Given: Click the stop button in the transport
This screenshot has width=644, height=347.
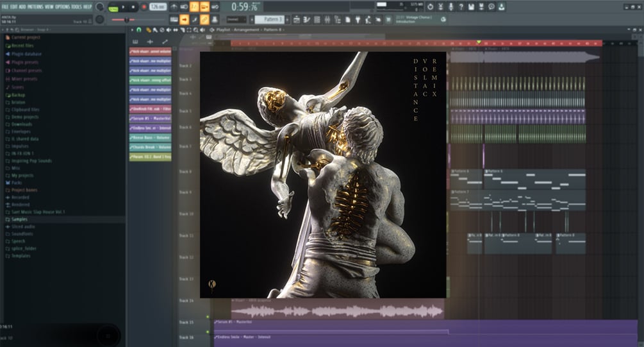Looking at the screenshot, I should click(x=133, y=7).
